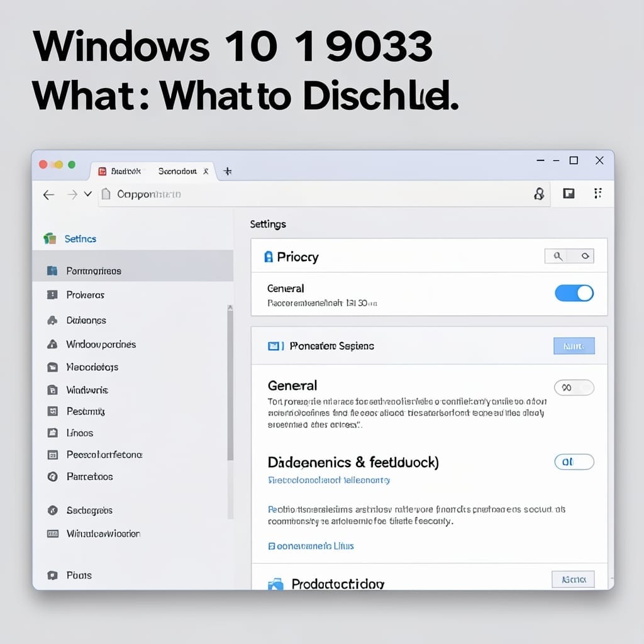Open a new tab with the plus button
Viewport: 644px width, 644px height.
[x=228, y=171]
